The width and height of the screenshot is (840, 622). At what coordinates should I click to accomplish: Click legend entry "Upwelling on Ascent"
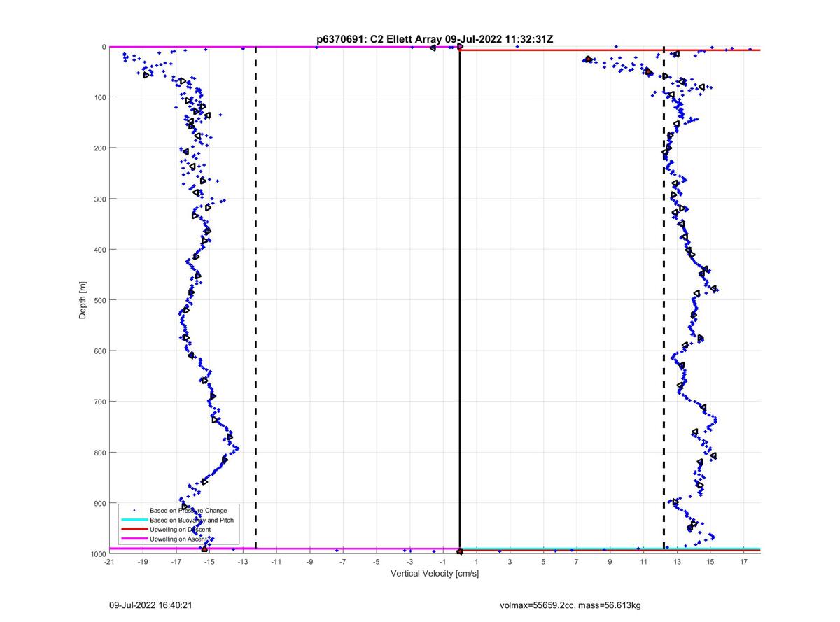coord(178,539)
